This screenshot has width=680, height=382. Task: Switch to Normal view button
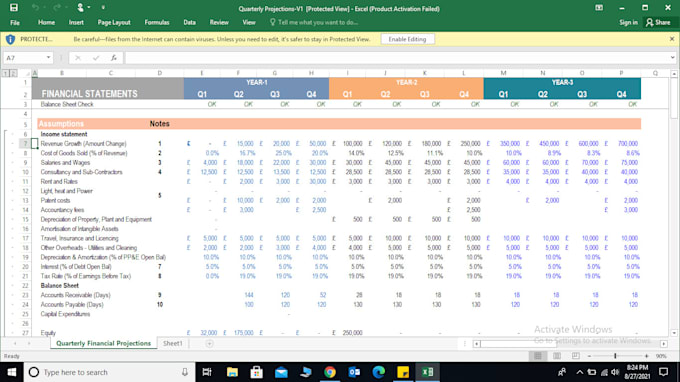pyautogui.click(x=538, y=356)
